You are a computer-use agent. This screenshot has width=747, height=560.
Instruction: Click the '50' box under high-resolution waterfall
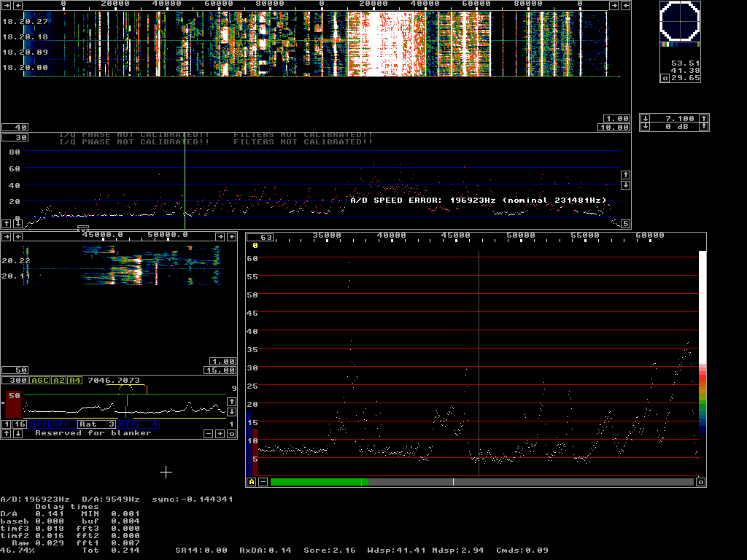coord(15,370)
